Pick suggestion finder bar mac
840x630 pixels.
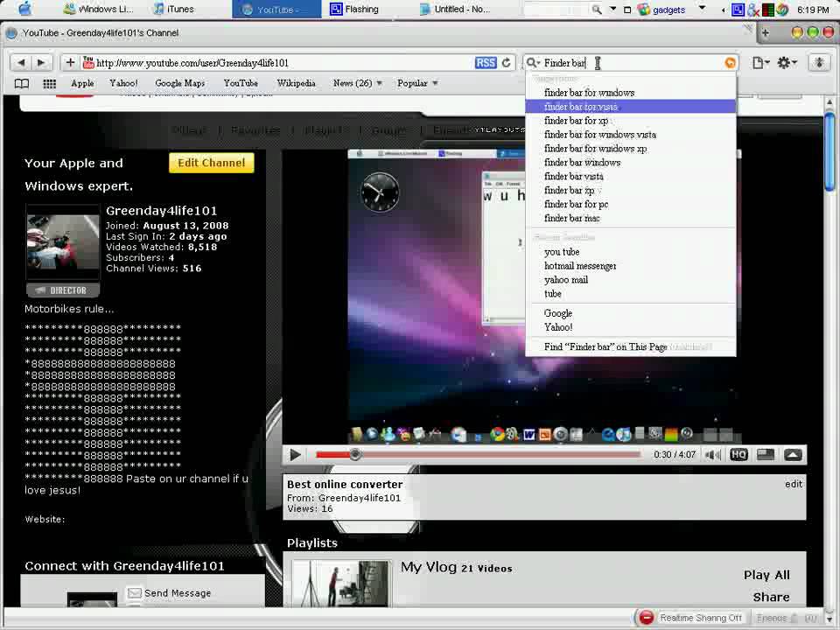(x=631, y=218)
